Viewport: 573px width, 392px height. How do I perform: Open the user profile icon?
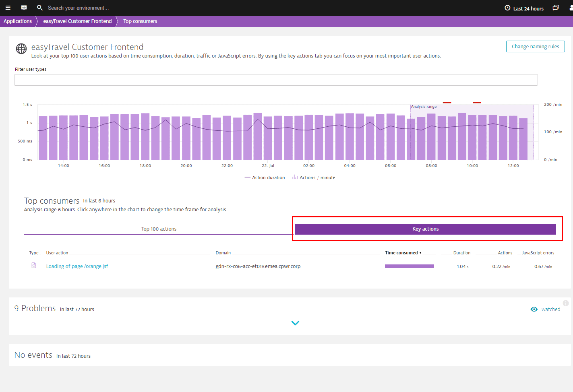(571, 8)
